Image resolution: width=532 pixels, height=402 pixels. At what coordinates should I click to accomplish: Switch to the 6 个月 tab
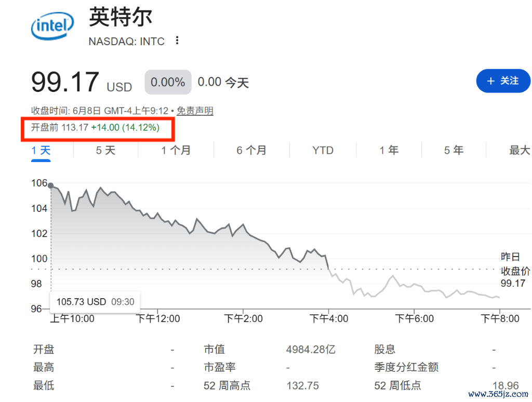pos(251,150)
